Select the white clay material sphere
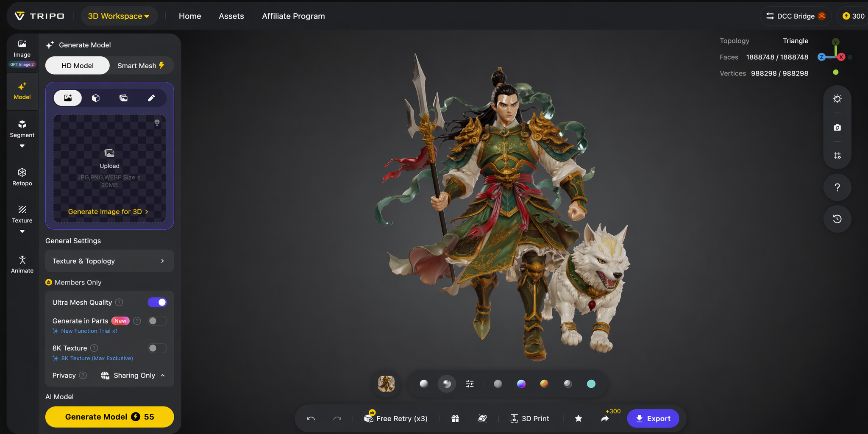868x434 pixels. pyautogui.click(x=424, y=384)
